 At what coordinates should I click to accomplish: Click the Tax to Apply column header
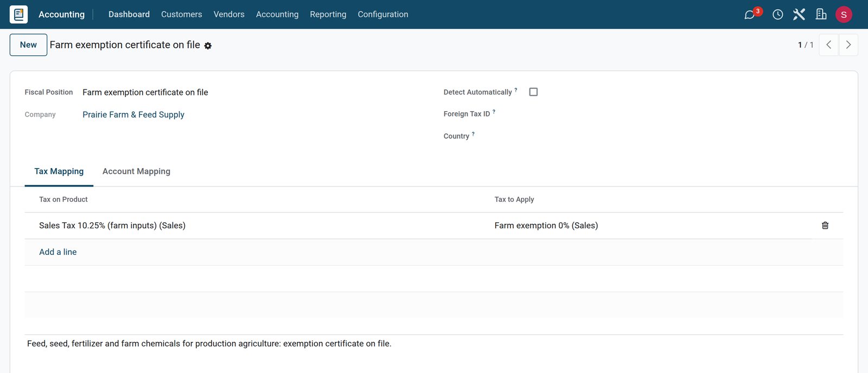514,200
